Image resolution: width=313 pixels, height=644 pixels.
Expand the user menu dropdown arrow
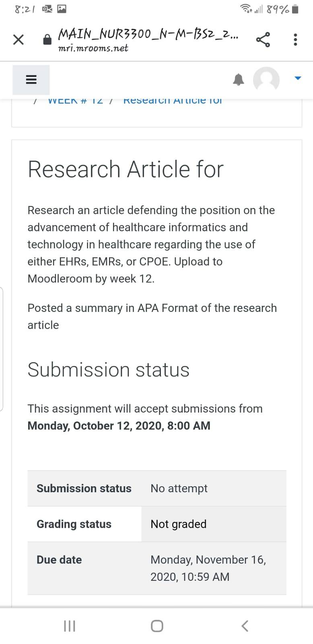click(298, 78)
